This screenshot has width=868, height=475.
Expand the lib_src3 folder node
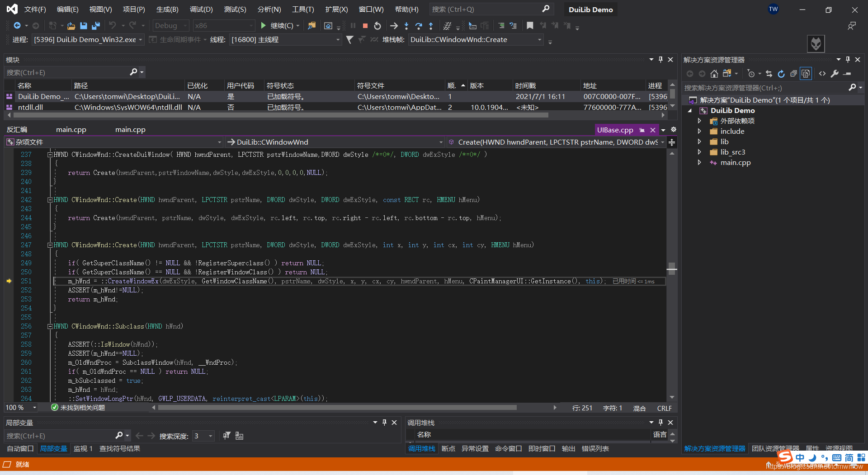tap(699, 152)
